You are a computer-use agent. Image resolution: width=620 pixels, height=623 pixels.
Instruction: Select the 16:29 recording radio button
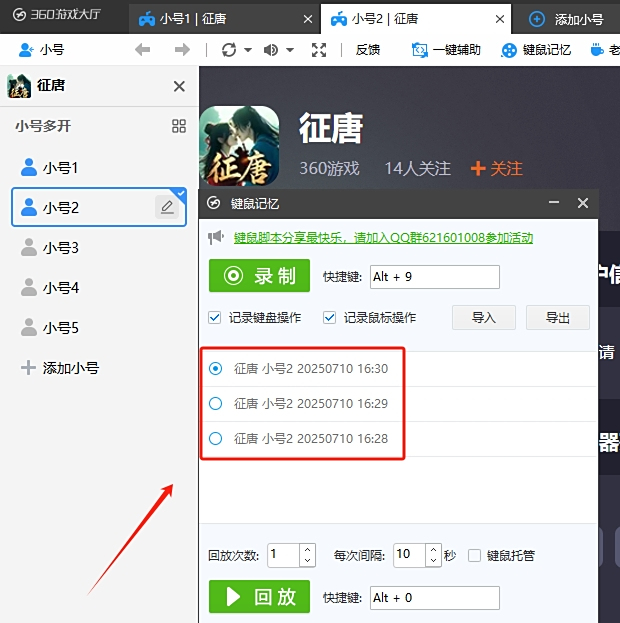pyautogui.click(x=215, y=404)
